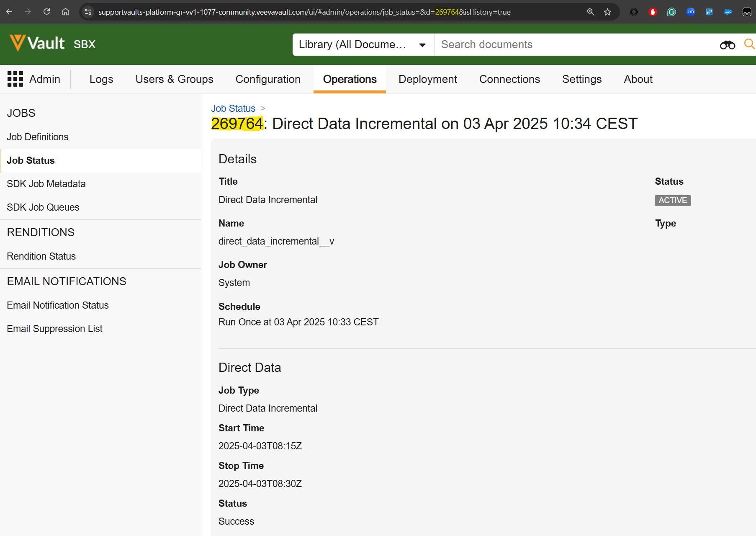Viewport: 756px width, 536px height.
Task: Open Email Suppression List page
Action: coord(54,329)
